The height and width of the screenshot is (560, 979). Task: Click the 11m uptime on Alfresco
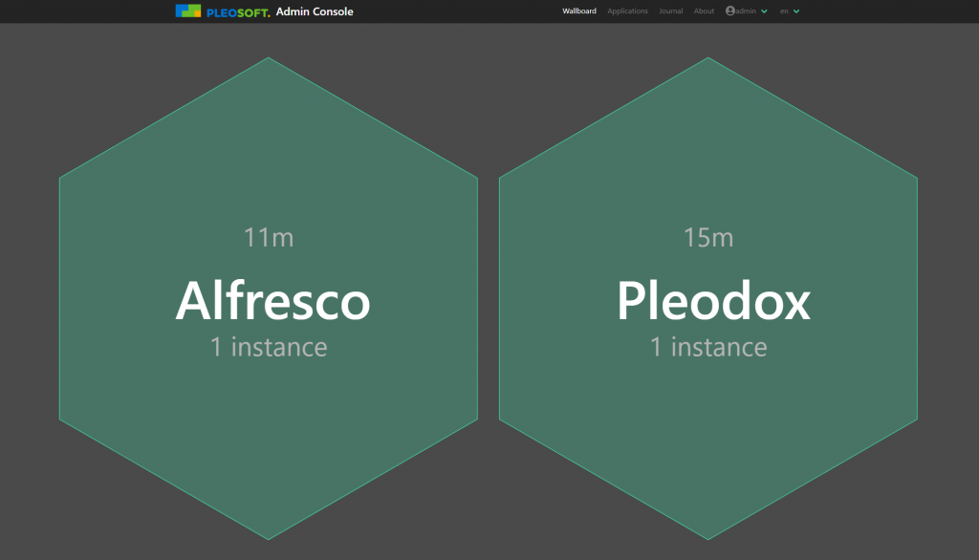coord(269,237)
